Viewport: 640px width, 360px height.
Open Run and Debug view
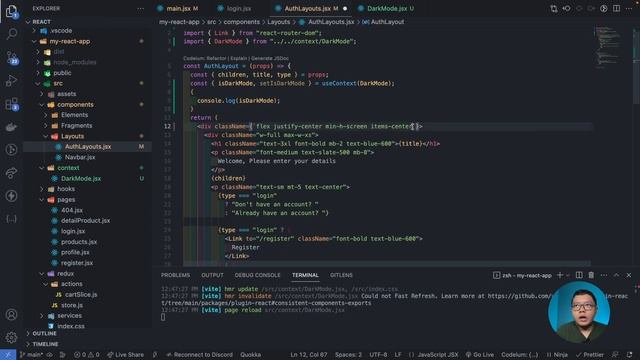point(11,80)
